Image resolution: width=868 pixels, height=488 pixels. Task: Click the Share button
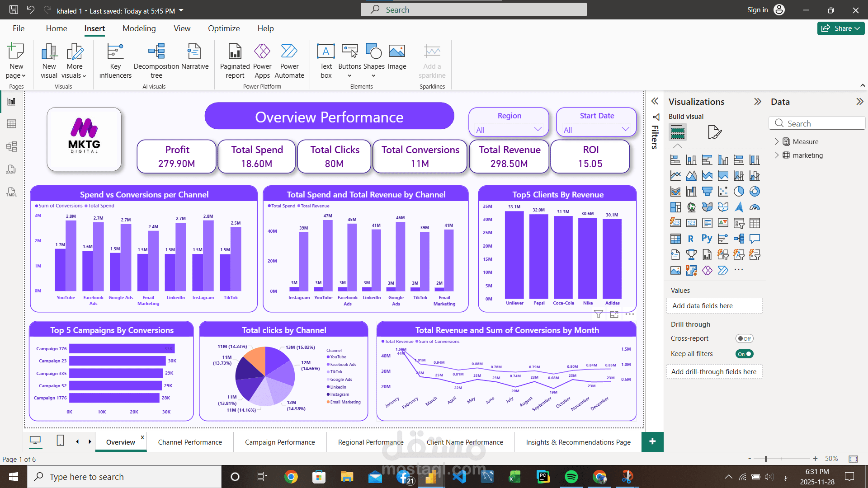pyautogui.click(x=840, y=28)
